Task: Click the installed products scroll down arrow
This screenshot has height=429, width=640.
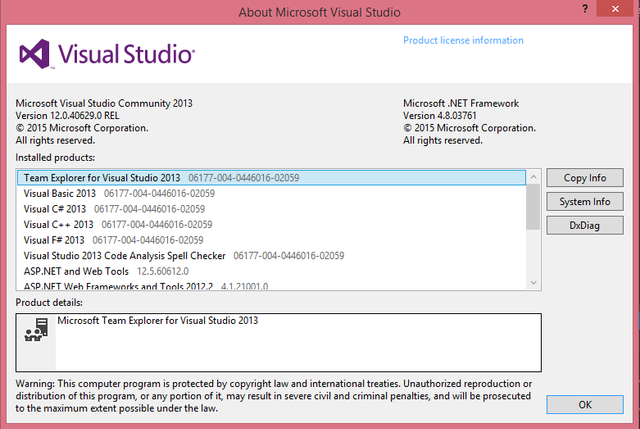Action: [x=533, y=282]
